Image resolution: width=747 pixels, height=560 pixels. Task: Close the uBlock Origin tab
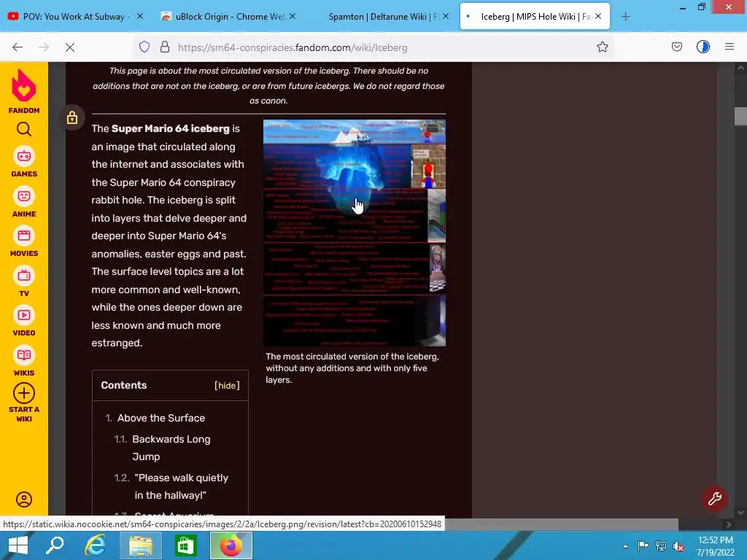point(293,16)
